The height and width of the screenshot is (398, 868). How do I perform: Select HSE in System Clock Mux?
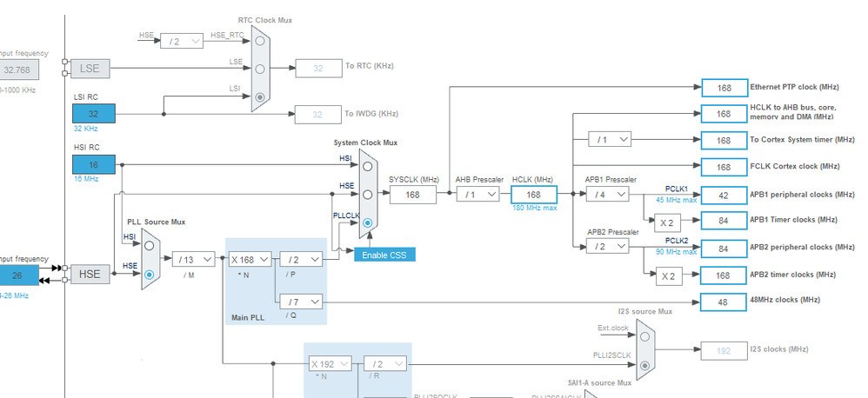[367, 195]
